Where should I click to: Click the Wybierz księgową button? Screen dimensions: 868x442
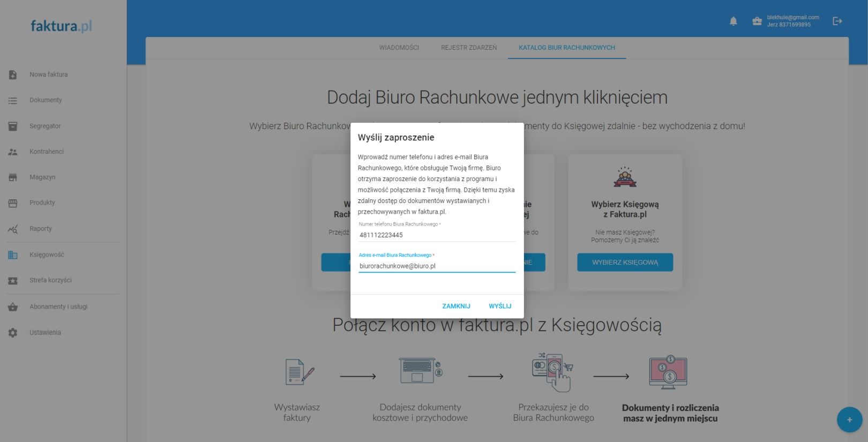pos(625,263)
